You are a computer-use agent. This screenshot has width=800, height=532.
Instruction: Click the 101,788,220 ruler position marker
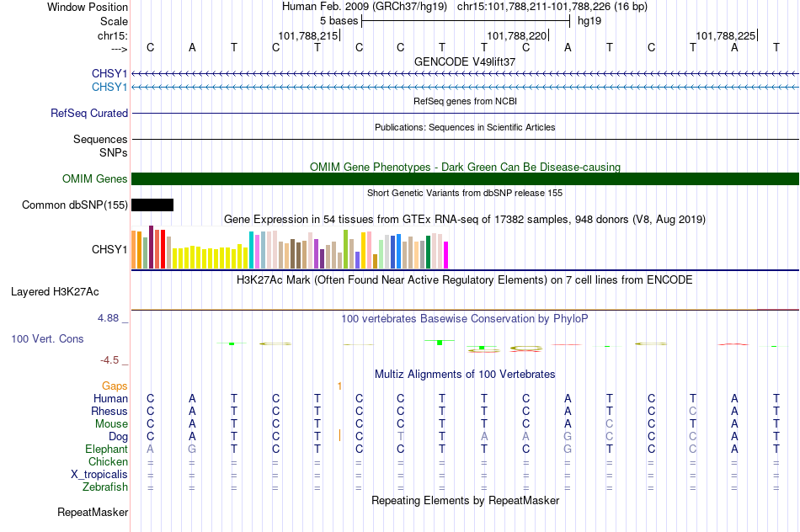(517, 35)
